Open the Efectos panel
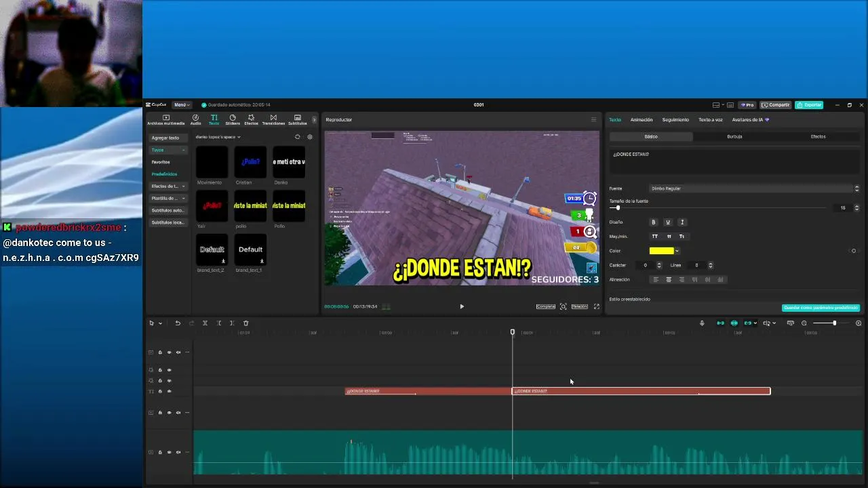868x488 pixels. [251, 120]
